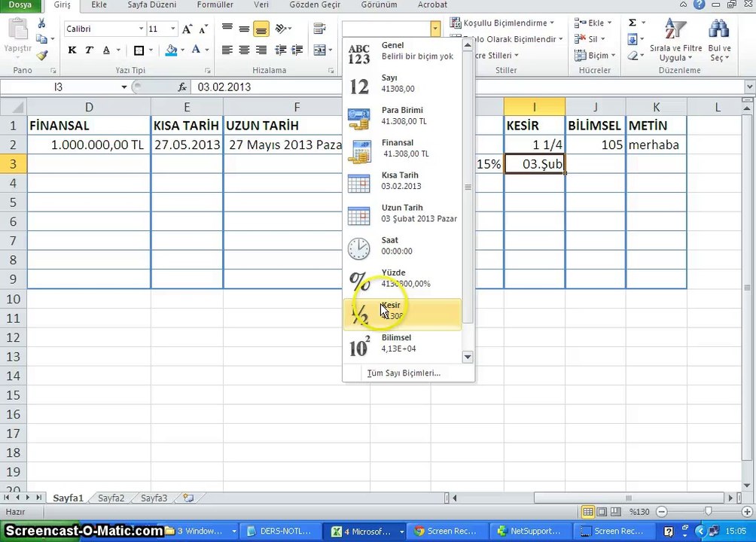Toggle bottom vertical alignment
The image size is (756, 542).
click(261, 29)
